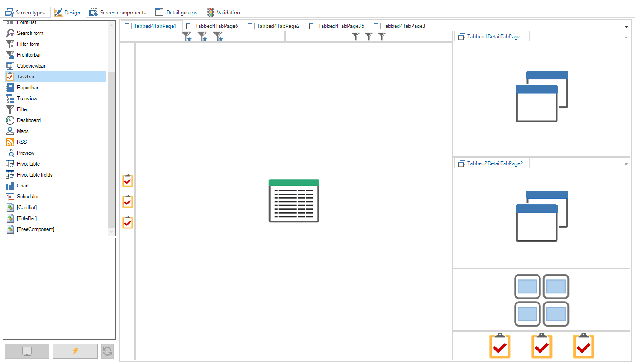Open the main tab overflow dropdown arrow

(627, 27)
